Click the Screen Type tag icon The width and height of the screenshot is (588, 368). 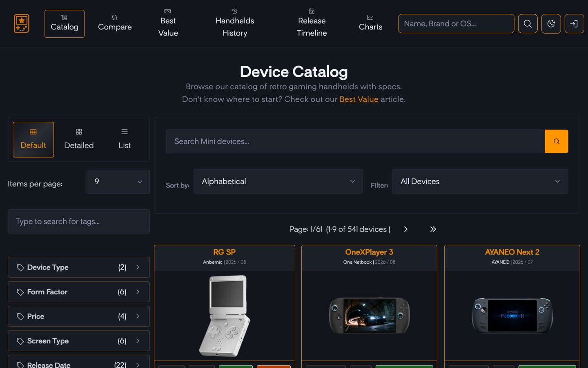(20, 341)
